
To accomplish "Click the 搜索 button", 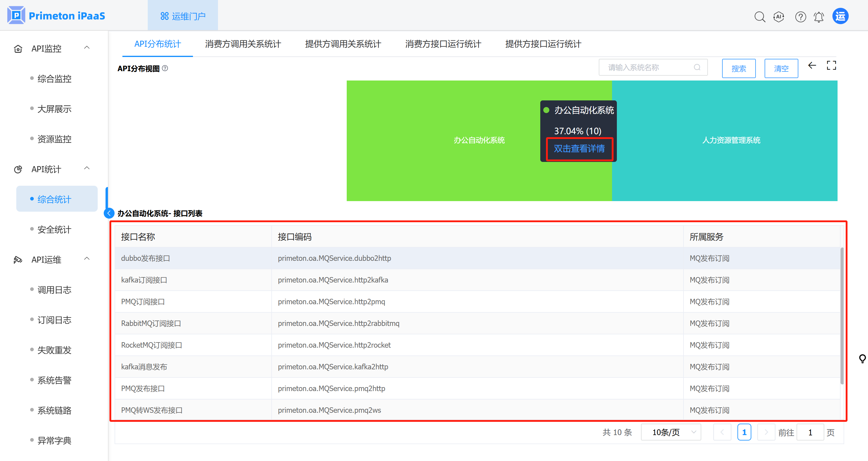I will coord(739,68).
